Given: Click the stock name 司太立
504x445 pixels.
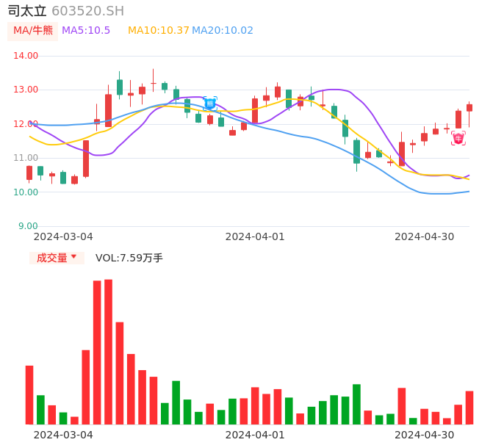Looking at the screenshot, I should (x=27, y=11).
